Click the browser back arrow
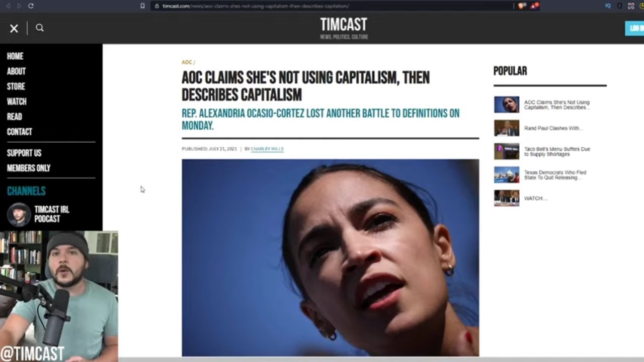The image size is (644, 362). pyautogui.click(x=8, y=6)
